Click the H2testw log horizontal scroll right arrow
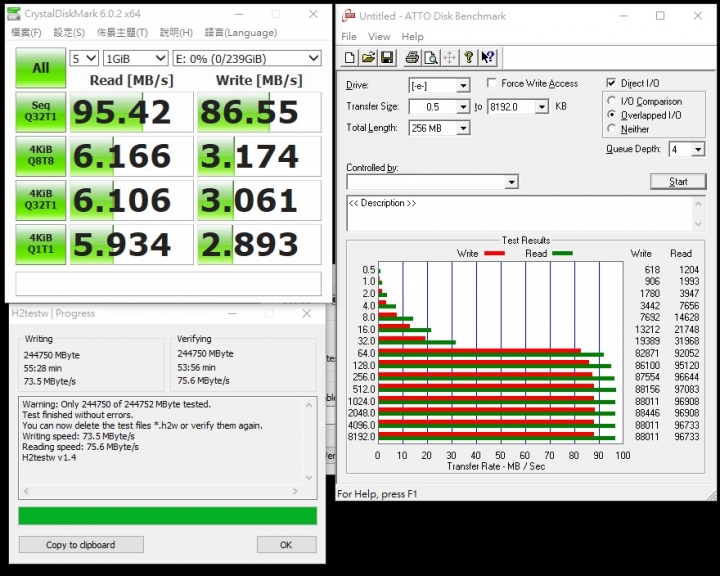This screenshot has width=720, height=576. click(295, 491)
